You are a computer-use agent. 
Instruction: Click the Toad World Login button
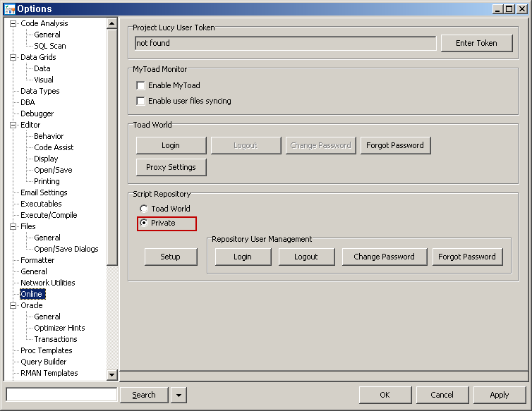[x=171, y=145]
